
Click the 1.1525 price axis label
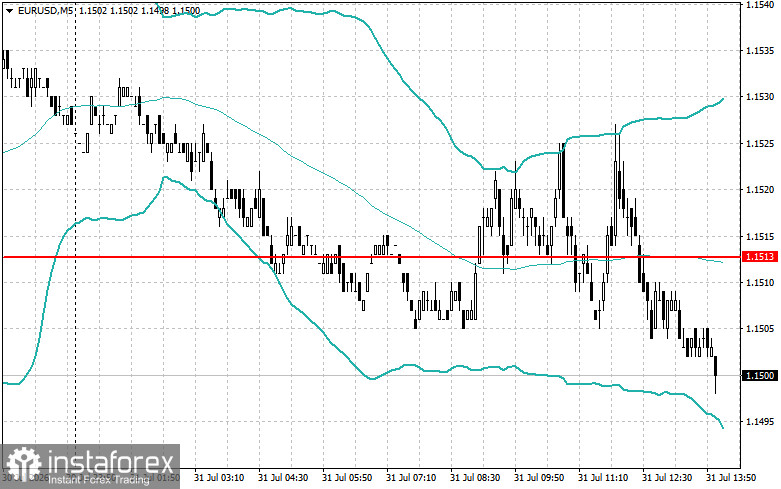[x=760, y=143]
